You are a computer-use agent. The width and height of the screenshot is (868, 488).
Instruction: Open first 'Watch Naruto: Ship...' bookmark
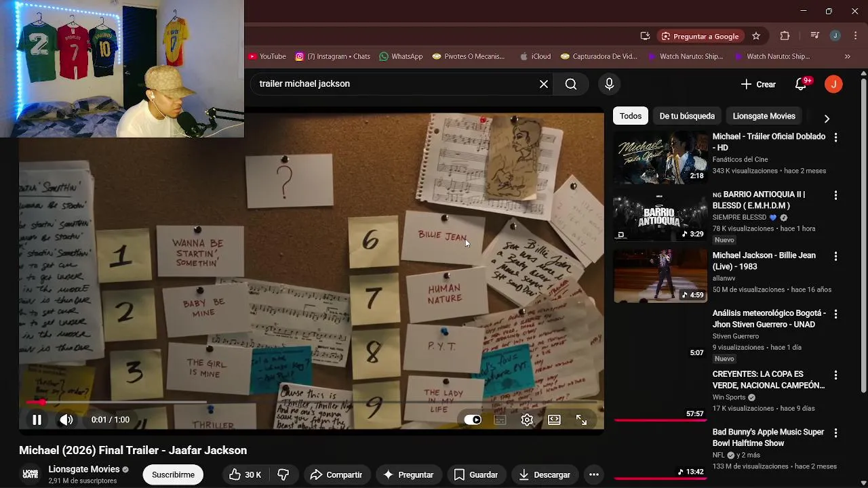(686, 56)
